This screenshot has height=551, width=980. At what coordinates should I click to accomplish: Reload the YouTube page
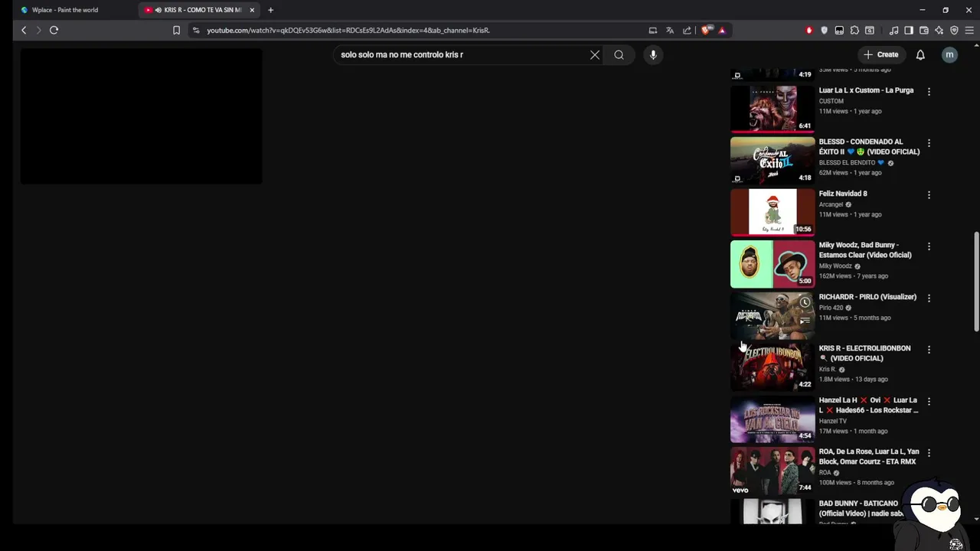54,30
